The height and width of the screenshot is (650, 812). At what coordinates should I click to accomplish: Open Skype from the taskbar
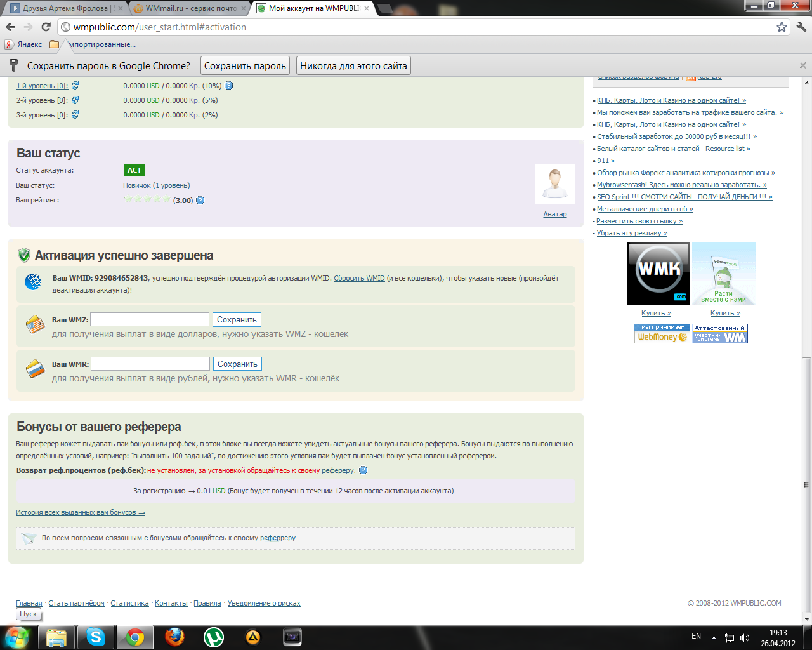pos(96,637)
